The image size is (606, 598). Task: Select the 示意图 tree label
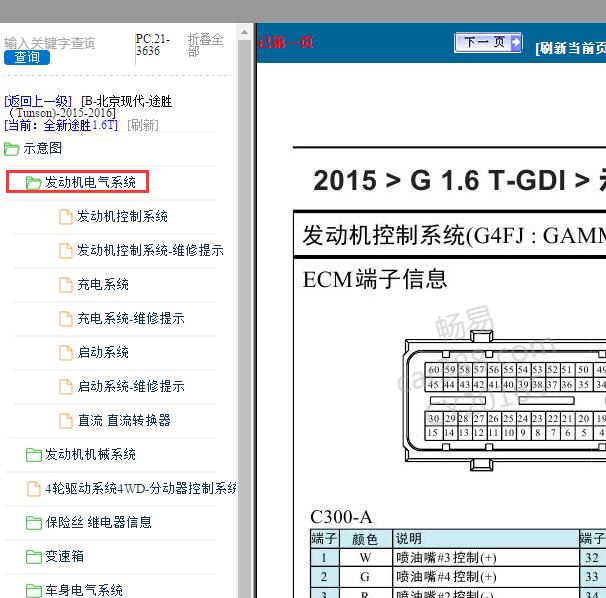click(x=43, y=148)
